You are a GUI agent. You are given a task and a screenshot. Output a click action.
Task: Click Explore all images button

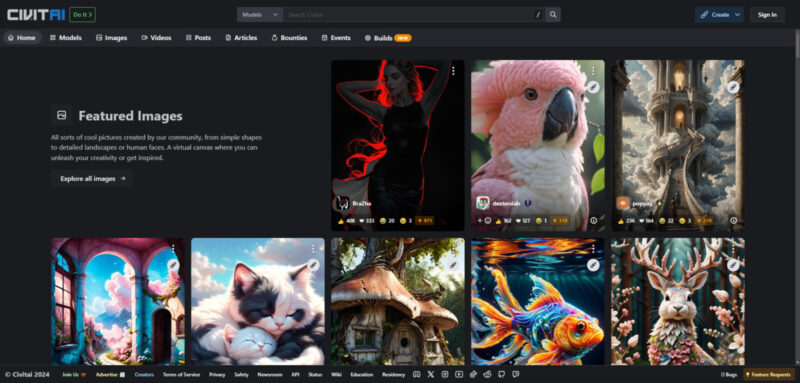pyautogui.click(x=92, y=178)
